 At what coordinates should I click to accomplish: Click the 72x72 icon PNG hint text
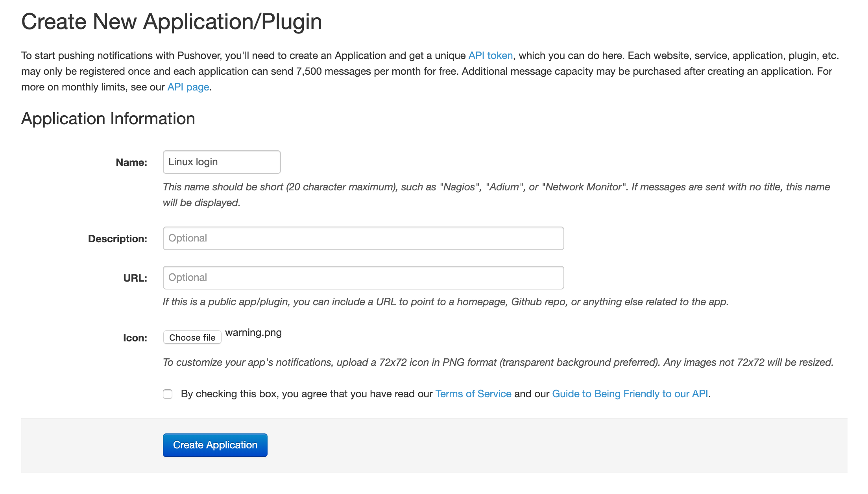498,362
